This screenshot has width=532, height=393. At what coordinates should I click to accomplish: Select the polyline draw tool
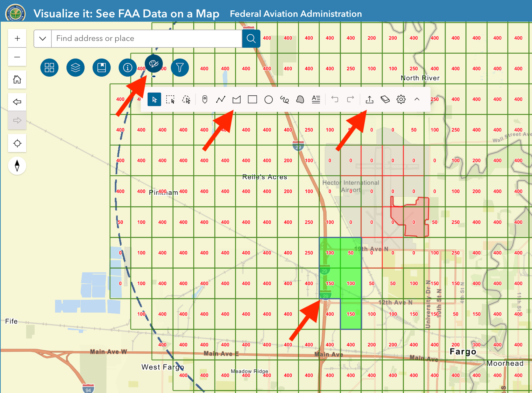[x=221, y=99]
